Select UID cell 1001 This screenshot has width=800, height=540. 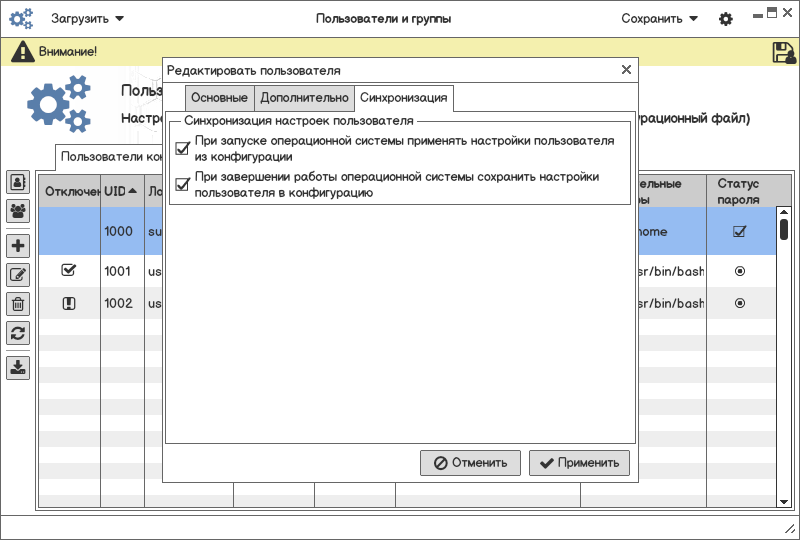coord(122,271)
